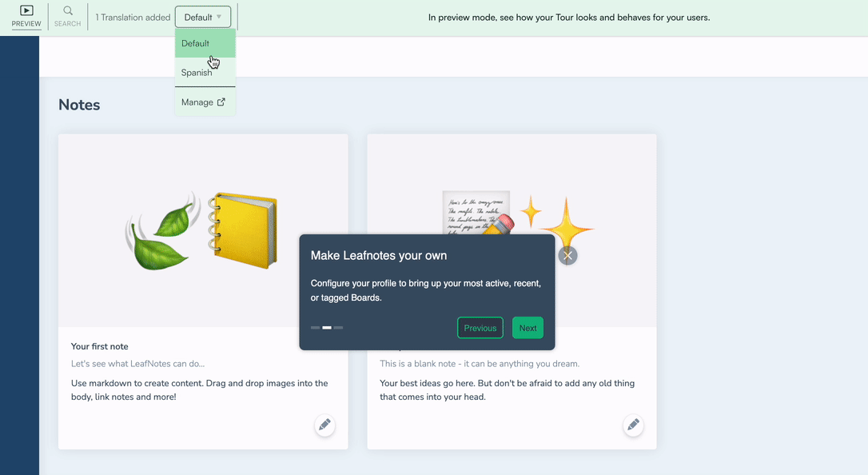Viewport: 868px width, 475px height.
Task: Select the 'Your first note' title
Action: [x=100, y=346]
